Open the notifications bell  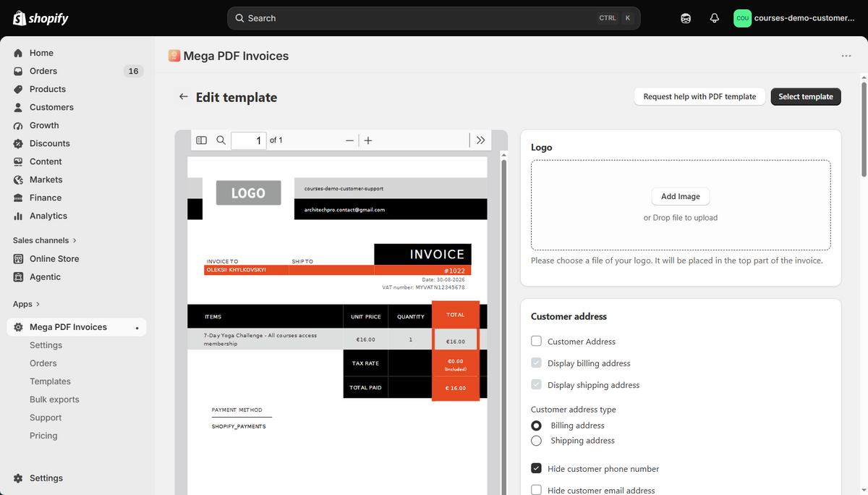[x=715, y=18]
